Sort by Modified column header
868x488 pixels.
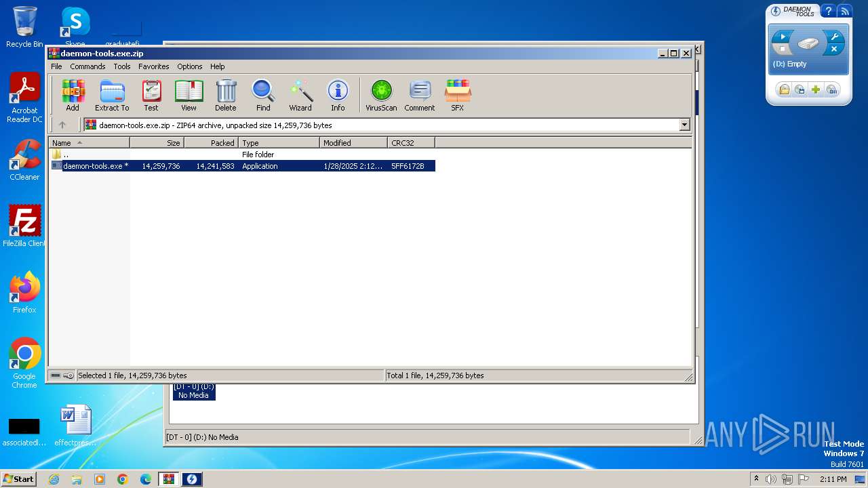pyautogui.click(x=353, y=142)
